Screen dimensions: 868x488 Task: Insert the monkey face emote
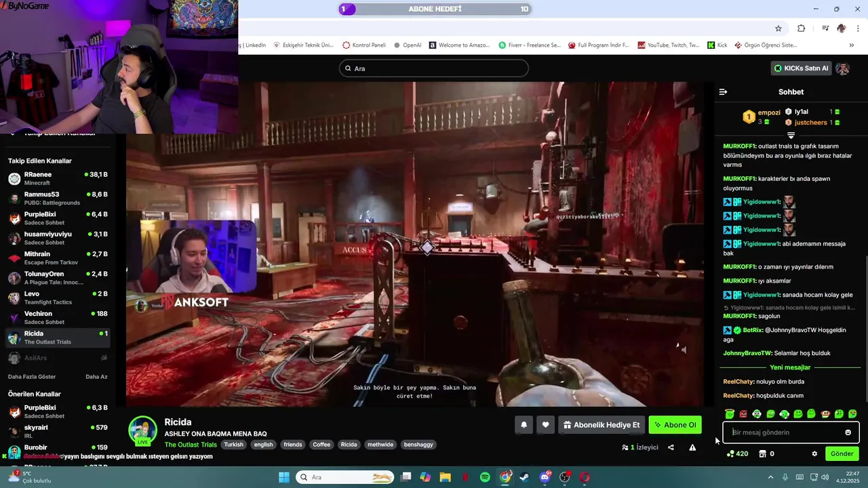pyautogui.click(x=825, y=413)
